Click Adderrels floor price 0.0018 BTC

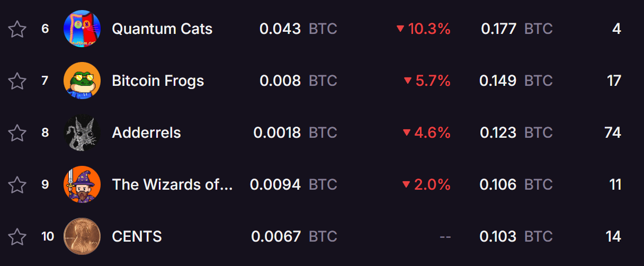coord(295,132)
